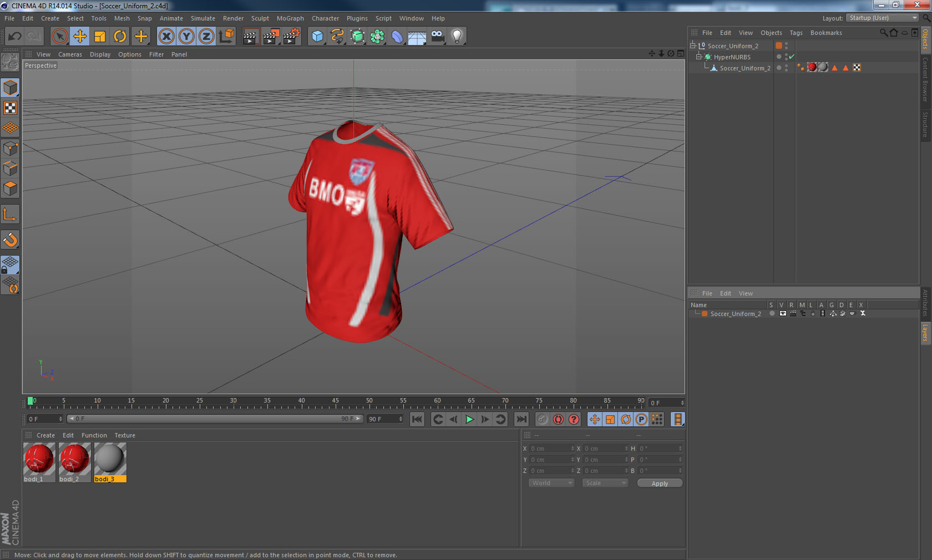The width and height of the screenshot is (932, 560).
Task: Toggle Enable Snap magnet icon
Action: coord(10,240)
